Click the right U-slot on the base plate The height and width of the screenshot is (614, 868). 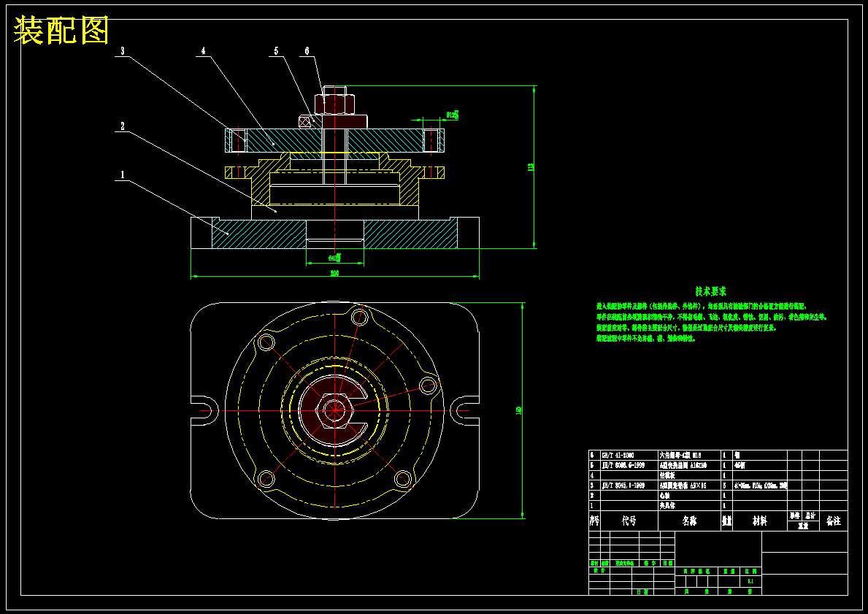tap(465, 410)
